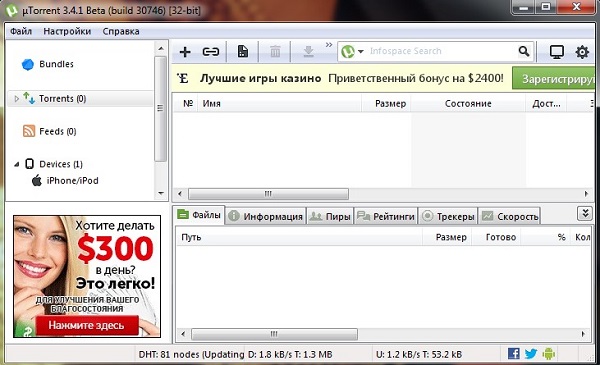Viewport: 600px width, 365px height.
Task: Click the Twitter icon in status bar
Action: [531, 354]
